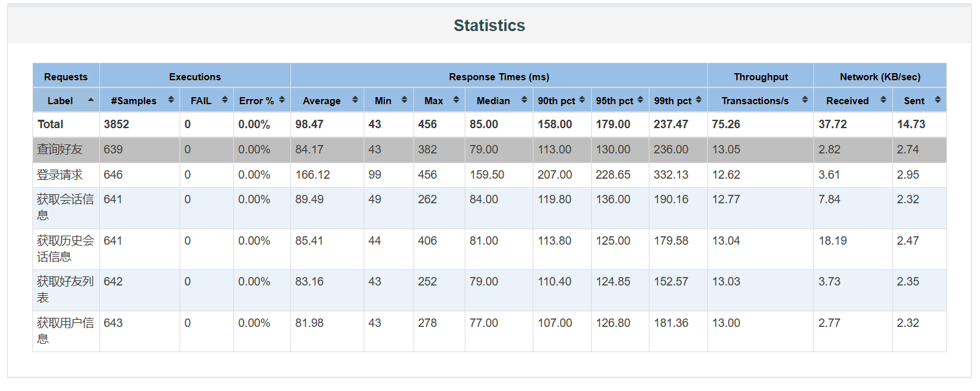980x391 pixels.
Task: Click 登录请求 99th pct value 332.13
Action: pos(671,175)
